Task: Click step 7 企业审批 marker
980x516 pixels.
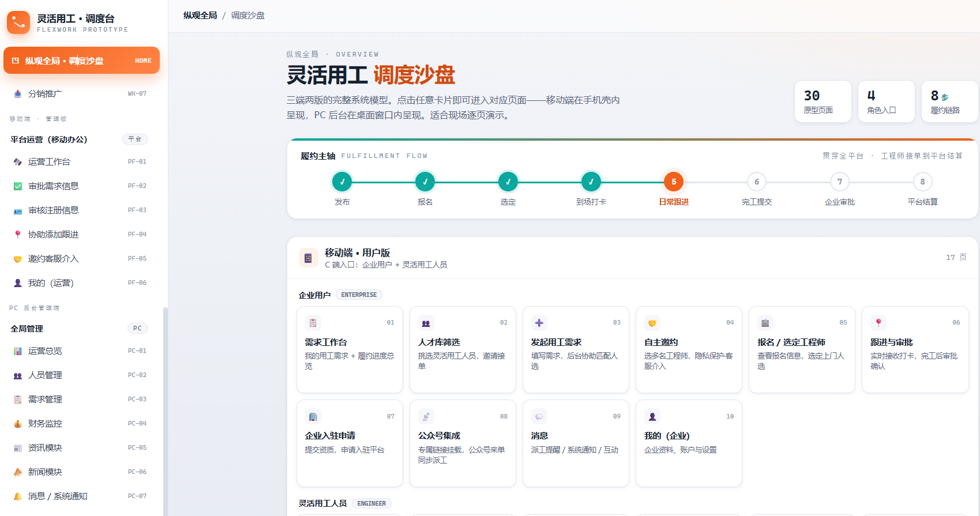Action: pos(840,182)
